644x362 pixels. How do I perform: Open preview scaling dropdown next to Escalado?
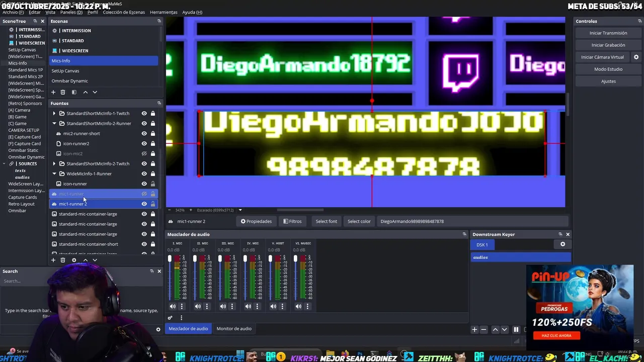[240, 210]
